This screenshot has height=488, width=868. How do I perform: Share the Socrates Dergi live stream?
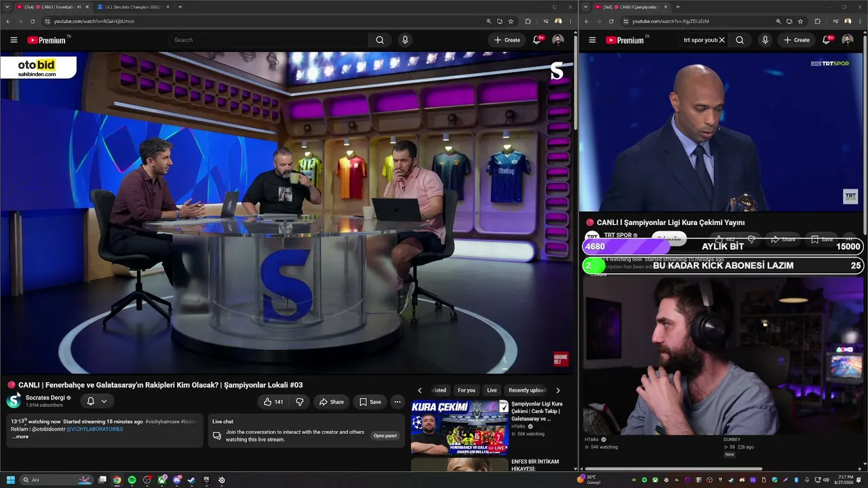[x=332, y=402]
